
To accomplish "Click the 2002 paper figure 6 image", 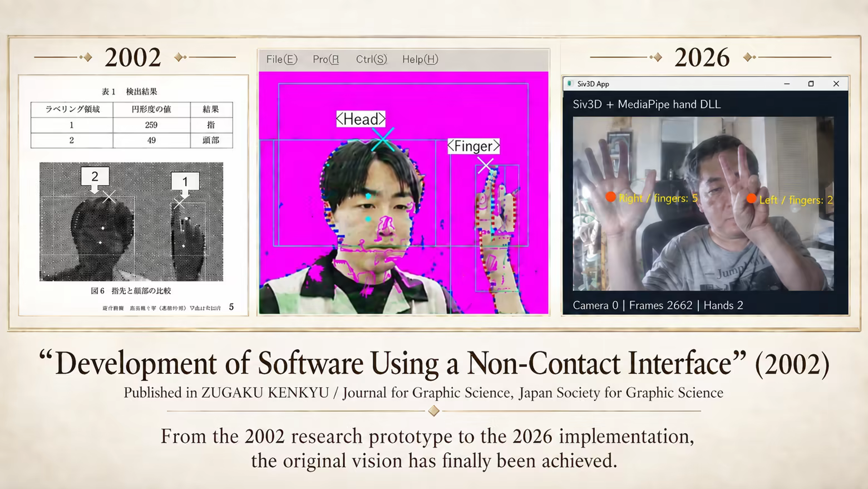I will pos(131,222).
